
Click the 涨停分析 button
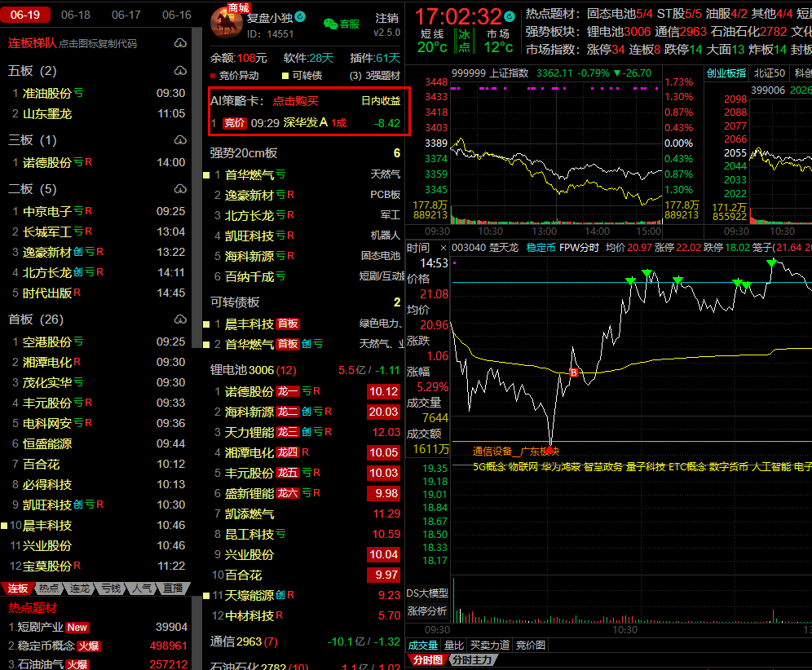pyautogui.click(x=427, y=611)
